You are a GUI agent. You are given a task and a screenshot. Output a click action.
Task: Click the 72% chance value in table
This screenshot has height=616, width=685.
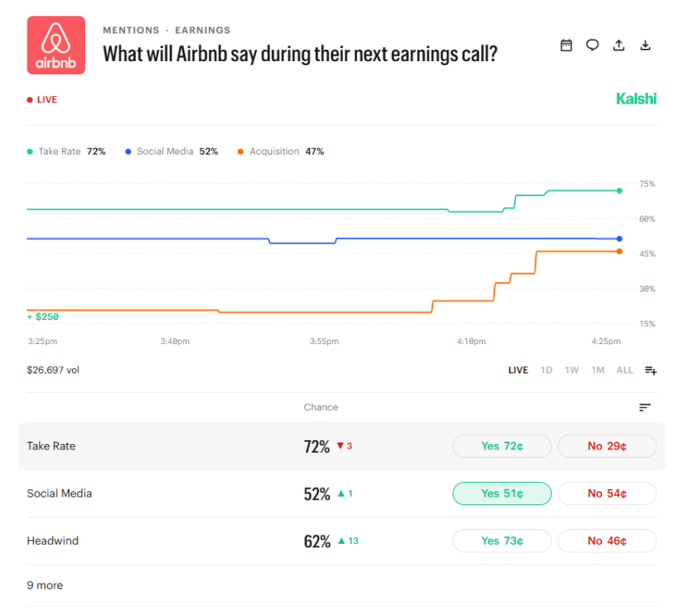click(317, 446)
